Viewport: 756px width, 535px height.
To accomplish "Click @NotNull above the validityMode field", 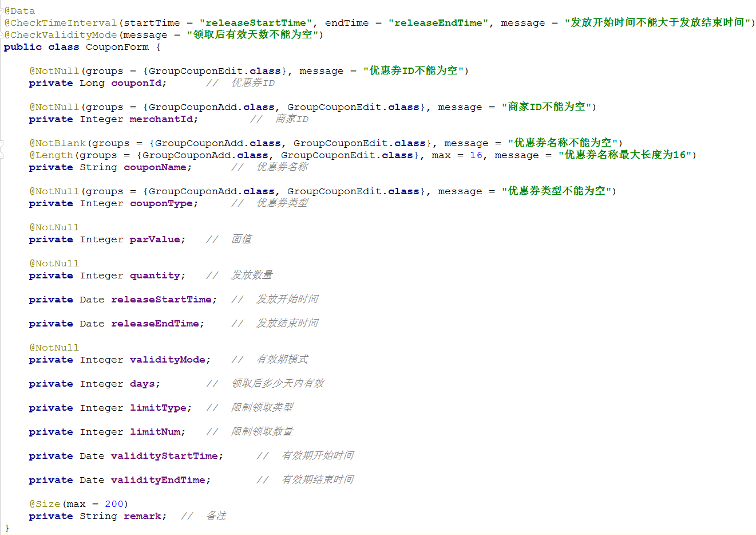I will [54, 348].
